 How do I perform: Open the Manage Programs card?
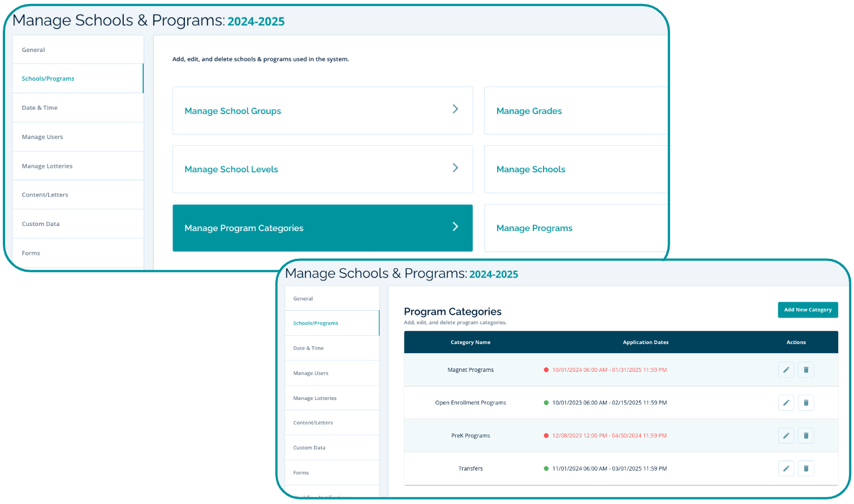pos(534,228)
